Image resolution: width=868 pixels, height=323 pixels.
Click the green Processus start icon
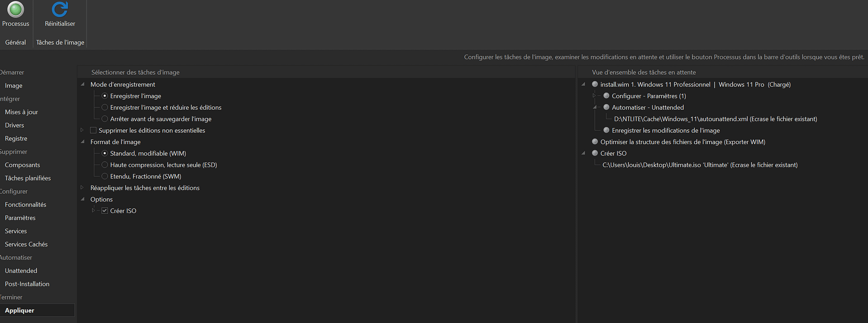(x=15, y=10)
